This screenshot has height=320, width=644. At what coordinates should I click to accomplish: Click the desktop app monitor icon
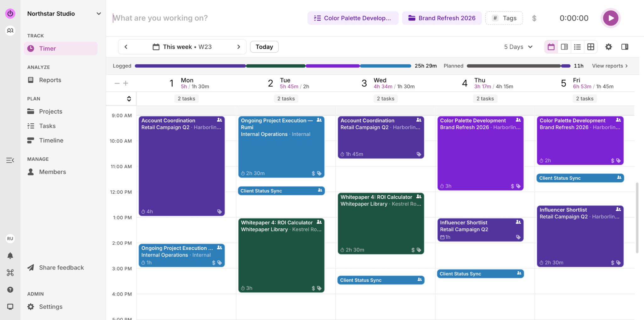point(10,306)
